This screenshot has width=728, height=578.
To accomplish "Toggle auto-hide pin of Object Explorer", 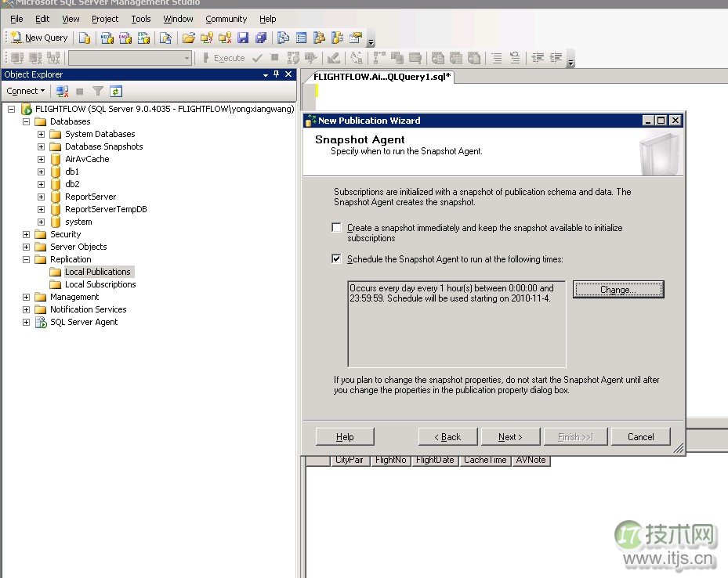I will (277, 74).
